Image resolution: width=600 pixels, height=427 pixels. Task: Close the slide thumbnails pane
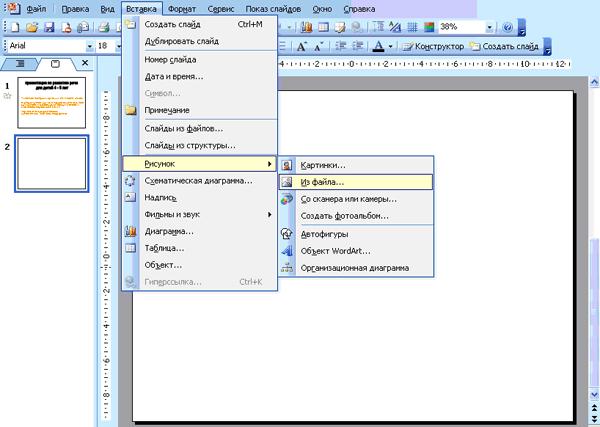[x=85, y=63]
